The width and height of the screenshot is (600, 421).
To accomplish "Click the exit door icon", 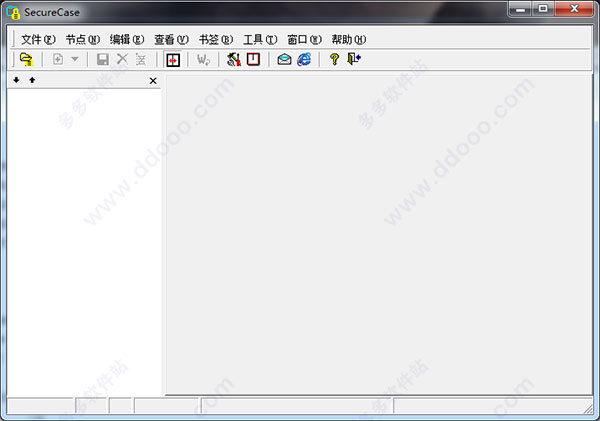I will click(354, 59).
